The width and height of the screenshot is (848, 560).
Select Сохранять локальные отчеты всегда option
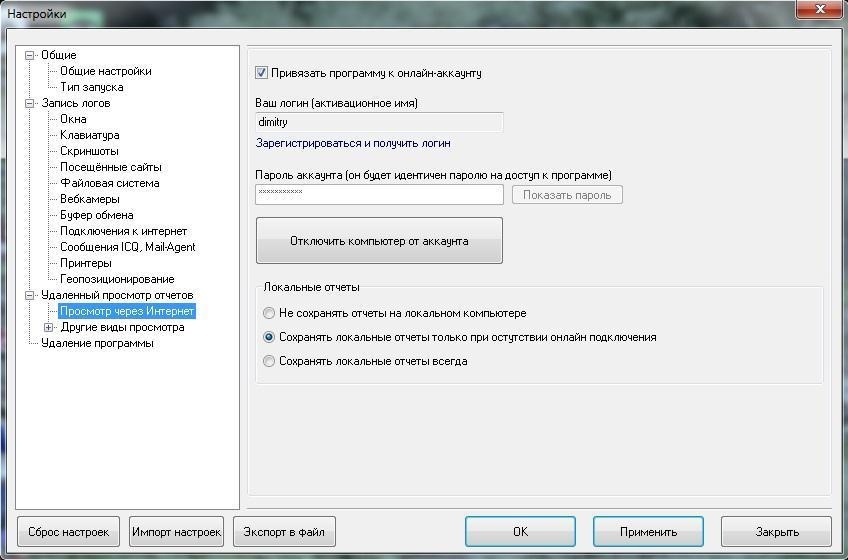269,361
